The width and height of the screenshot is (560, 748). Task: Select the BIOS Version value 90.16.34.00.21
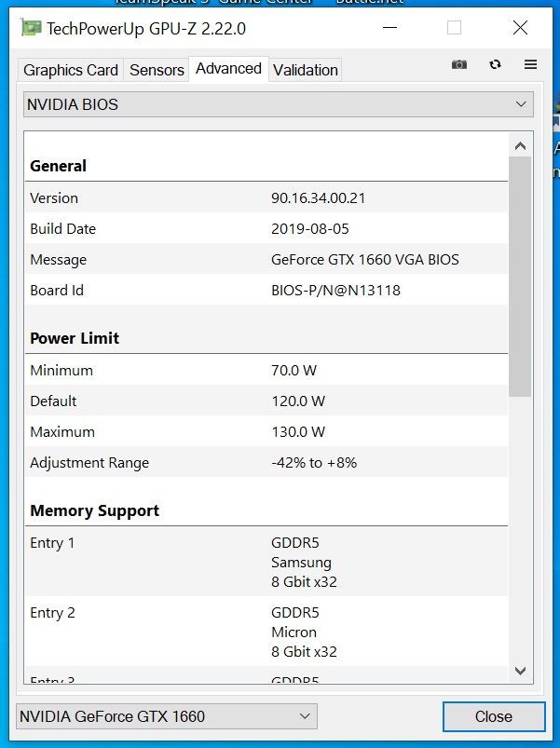[318, 197]
